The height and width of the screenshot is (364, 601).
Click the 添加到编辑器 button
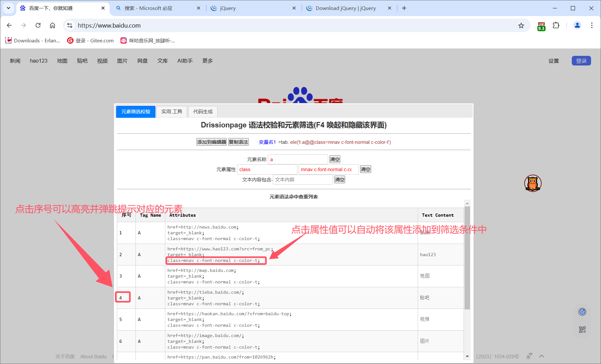212,142
